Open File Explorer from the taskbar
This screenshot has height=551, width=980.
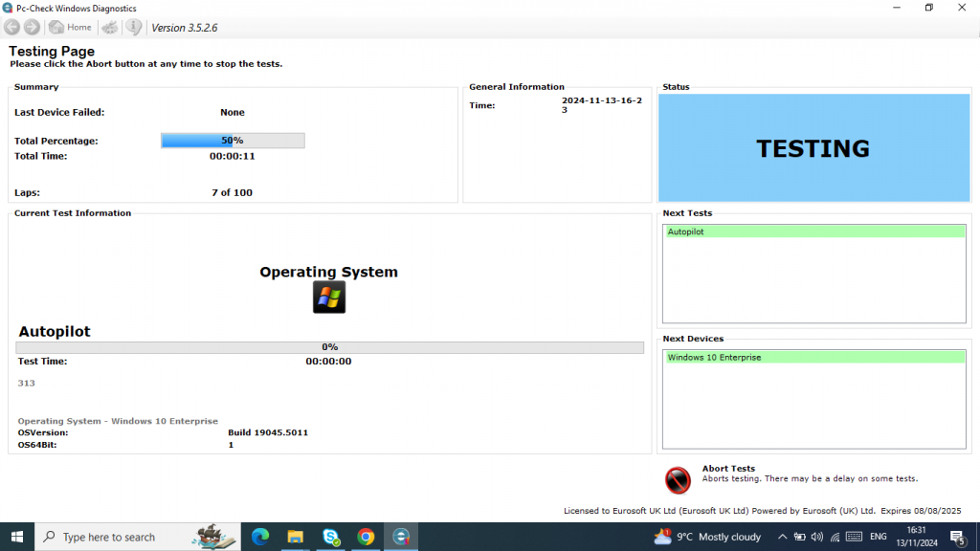click(x=295, y=536)
